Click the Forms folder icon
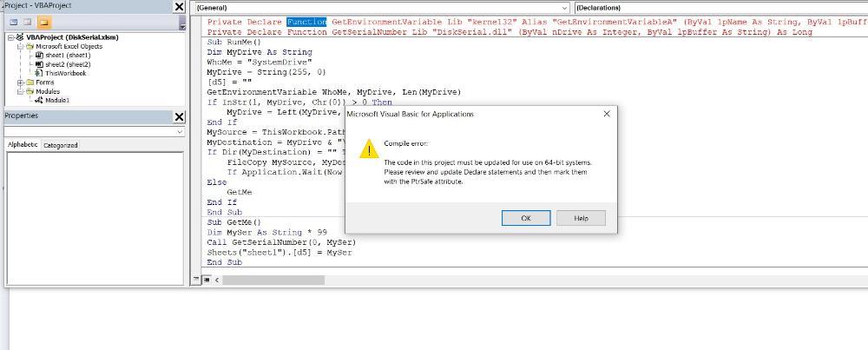Screen dimensions: 868x350 [30, 83]
